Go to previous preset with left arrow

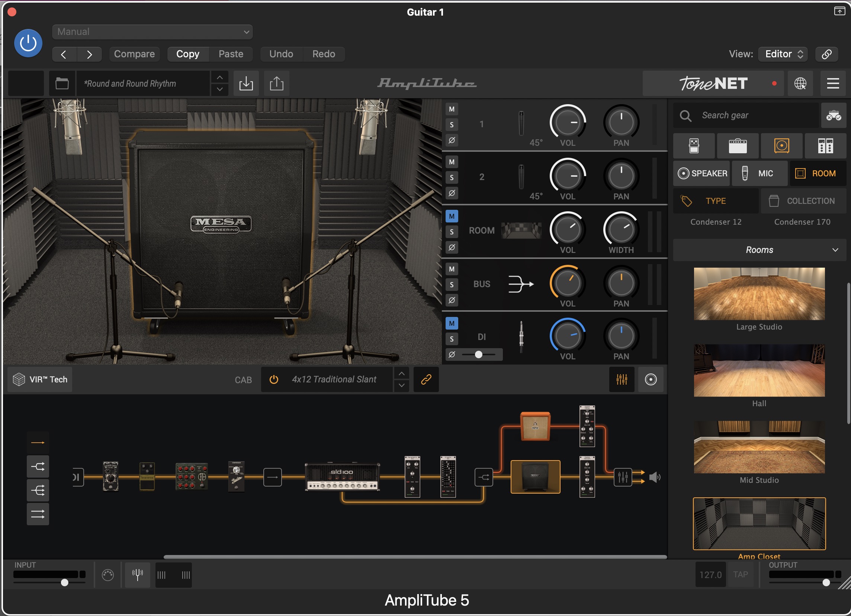[64, 54]
